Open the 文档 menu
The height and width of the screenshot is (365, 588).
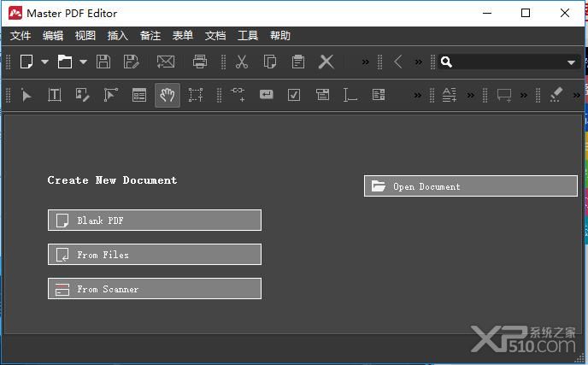215,36
